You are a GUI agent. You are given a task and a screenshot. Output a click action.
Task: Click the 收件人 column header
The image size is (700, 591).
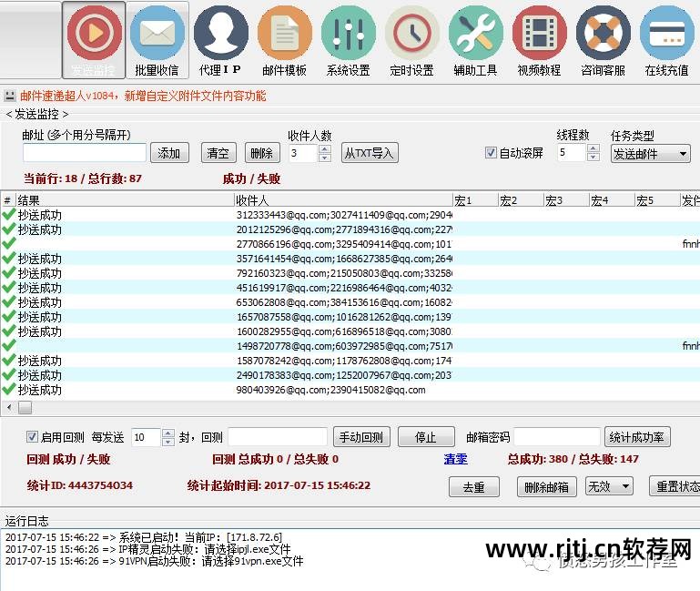click(x=343, y=200)
